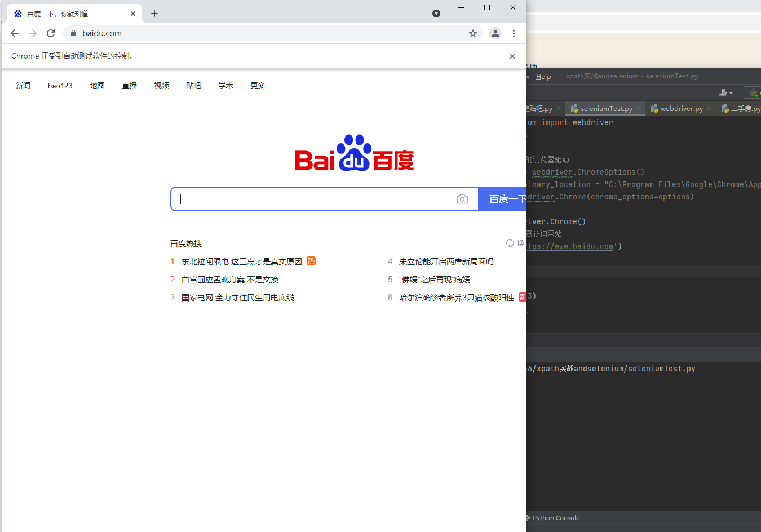Click the Baidu logo
This screenshot has width=761, height=532.
355,153
